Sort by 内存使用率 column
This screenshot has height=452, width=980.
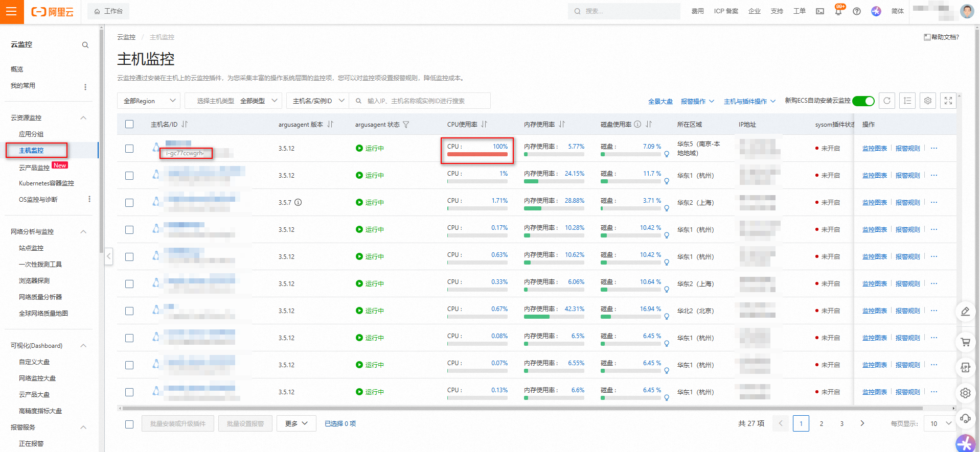click(562, 124)
